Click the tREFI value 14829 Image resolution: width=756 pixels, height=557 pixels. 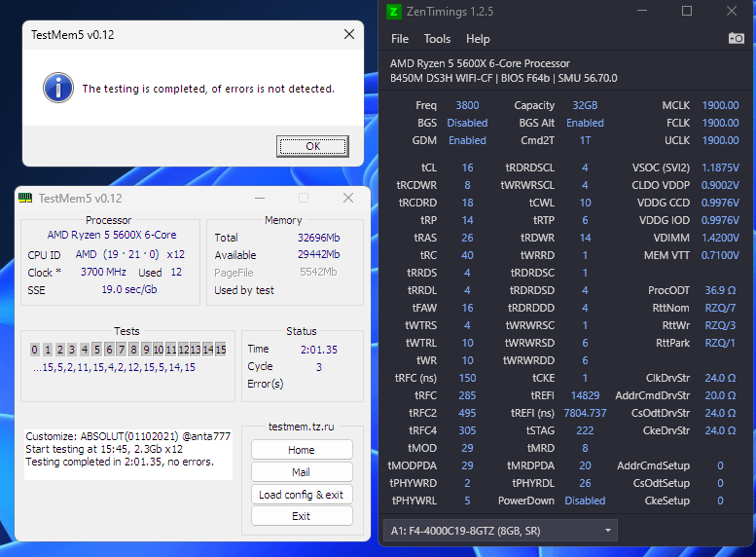[x=585, y=395]
